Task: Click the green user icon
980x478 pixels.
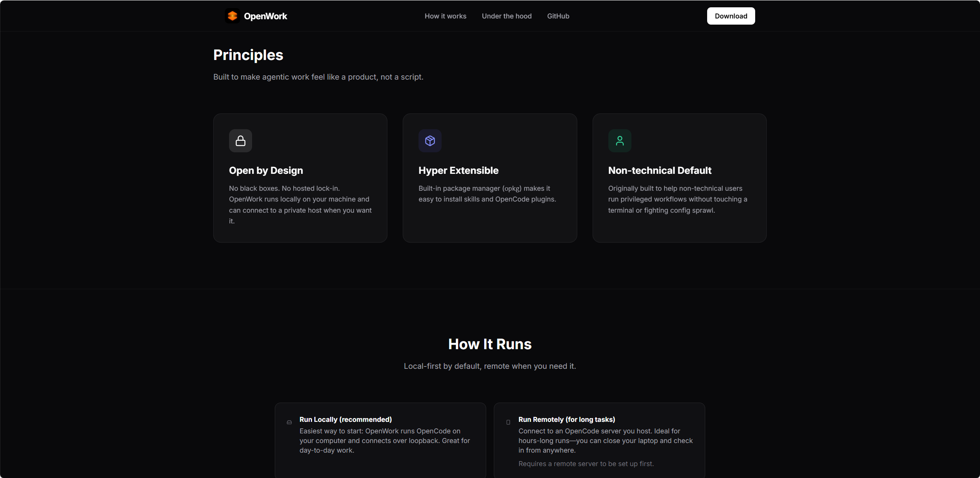Action: coord(620,141)
